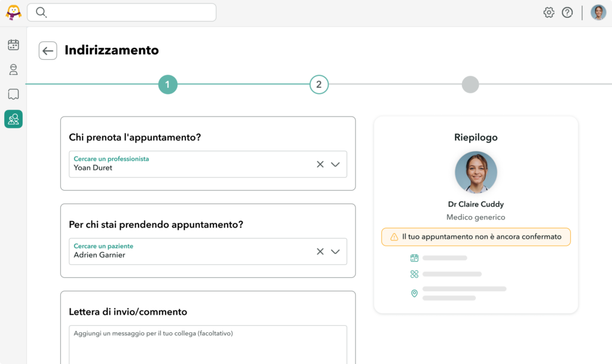Expand the Cercare un paziente dropdown

[x=335, y=252]
